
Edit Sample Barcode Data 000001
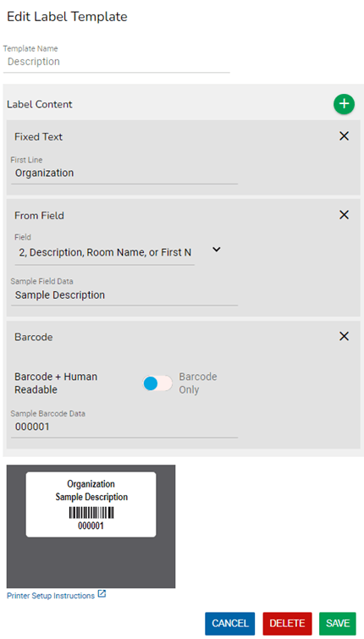[124, 427]
